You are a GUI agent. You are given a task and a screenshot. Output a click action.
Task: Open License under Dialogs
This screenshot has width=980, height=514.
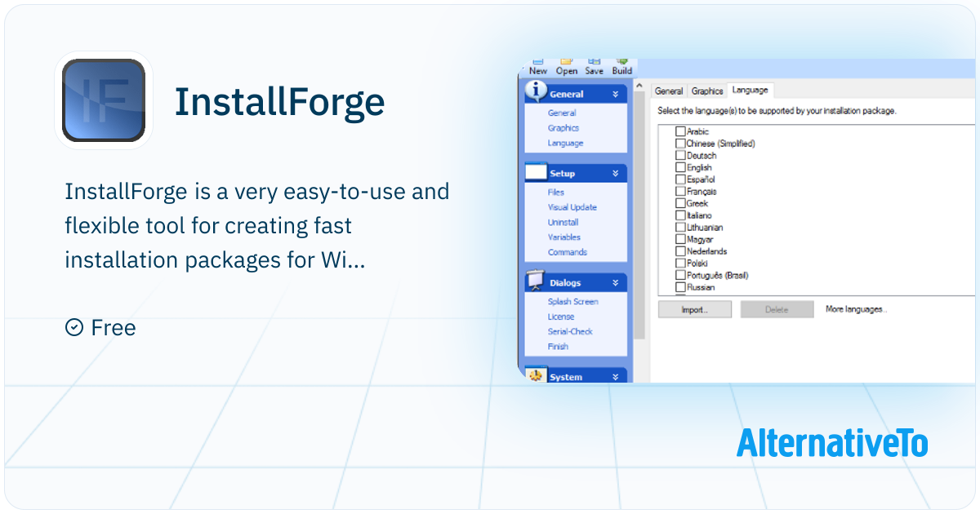pos(561,317)
